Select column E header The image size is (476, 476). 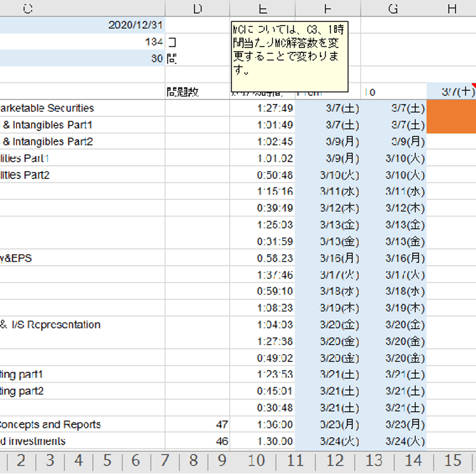coord(262,8)
